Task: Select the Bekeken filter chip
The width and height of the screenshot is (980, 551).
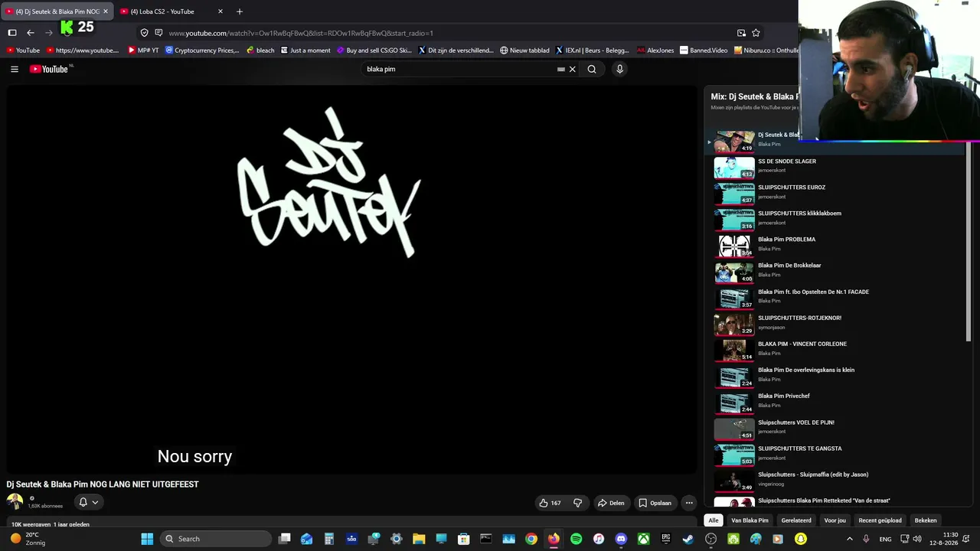Action: click(x=926, y=520)
